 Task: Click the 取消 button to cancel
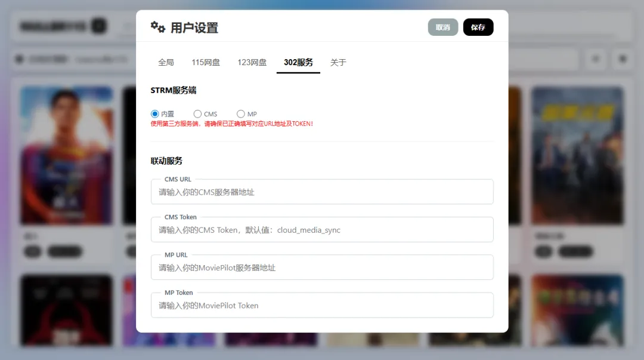pyautogui.click(x=443, y=27)
